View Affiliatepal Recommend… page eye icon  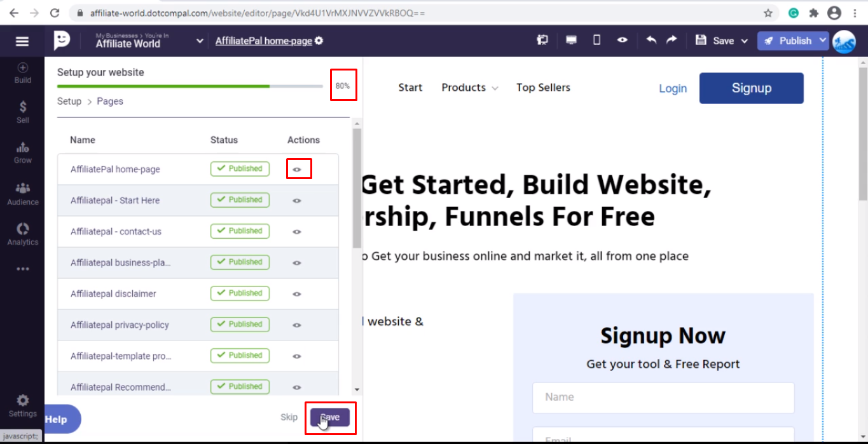(296, 387)
